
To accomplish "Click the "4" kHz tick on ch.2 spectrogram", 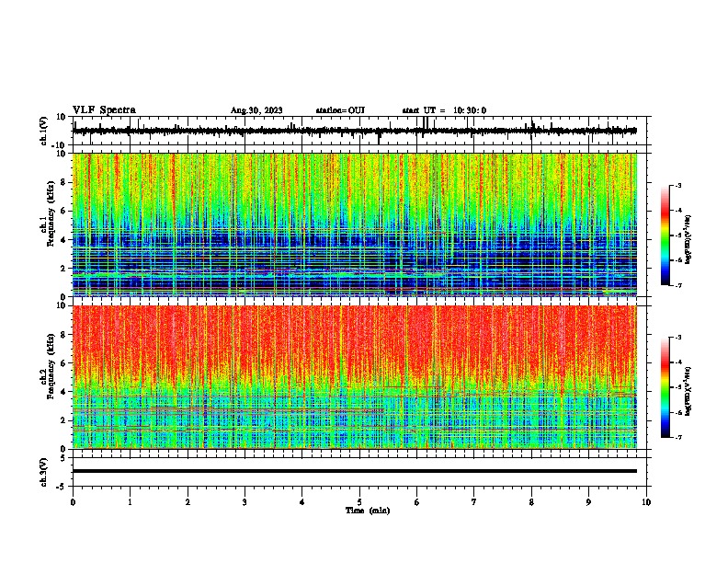I will click(63, 392).
